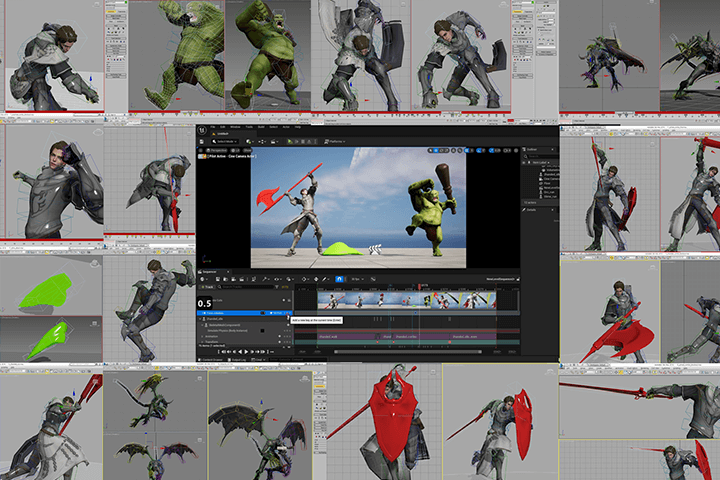Open the viewport hamburger options menu
The height and width of the screenshot is (480, 720).
coord(201,150)
